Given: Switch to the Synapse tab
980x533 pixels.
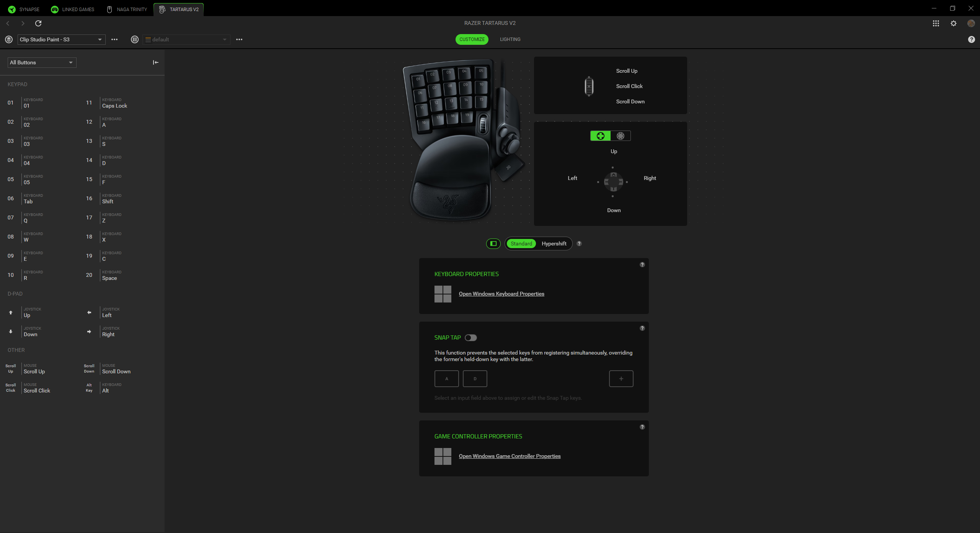Looking at the screenshot, I should [x=24, y=9].
